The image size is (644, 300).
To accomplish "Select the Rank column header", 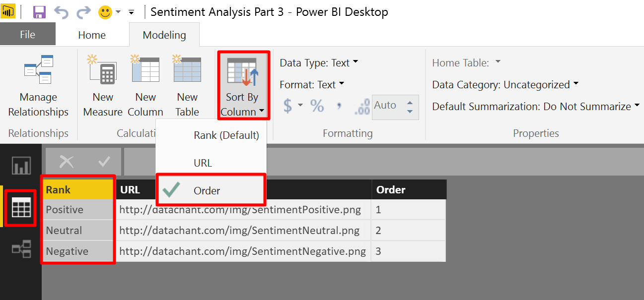I will 78,190.
